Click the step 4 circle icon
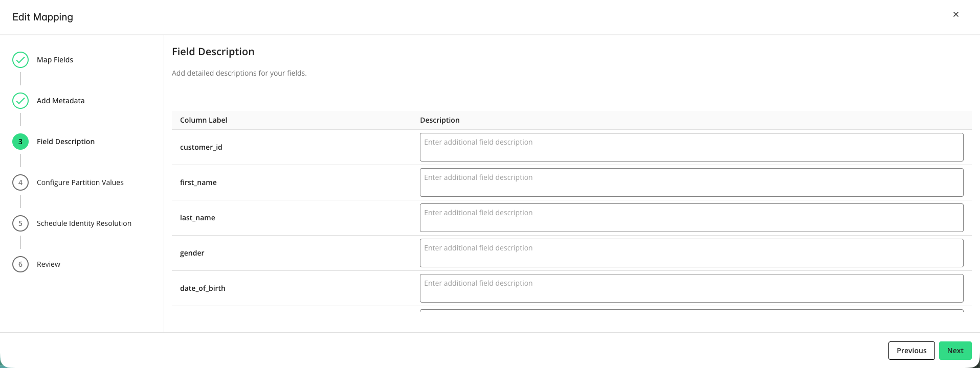Viewport: 980px width, 368px height. [20, 182]
